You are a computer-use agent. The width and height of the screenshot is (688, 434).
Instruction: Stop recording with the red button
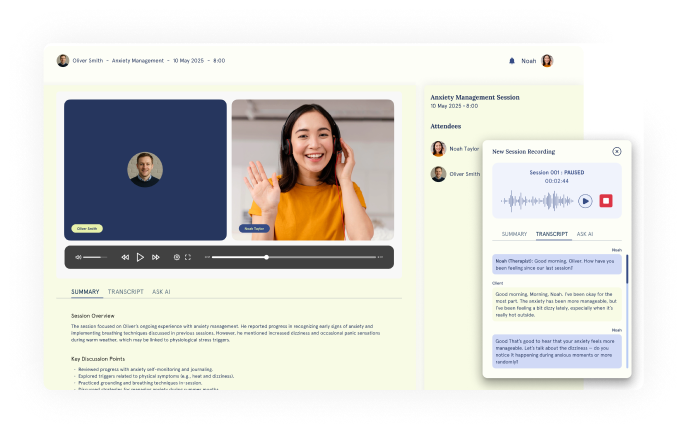tap(606, 201)
